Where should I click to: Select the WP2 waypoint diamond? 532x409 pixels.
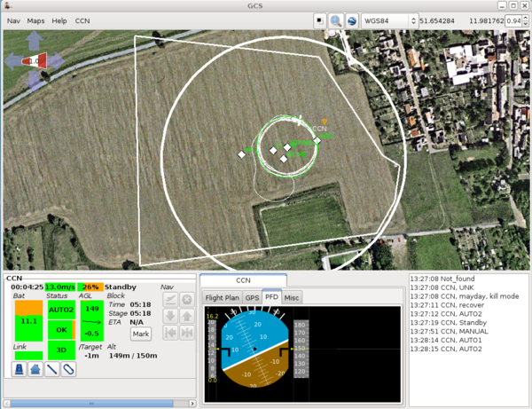coord(317,140)
